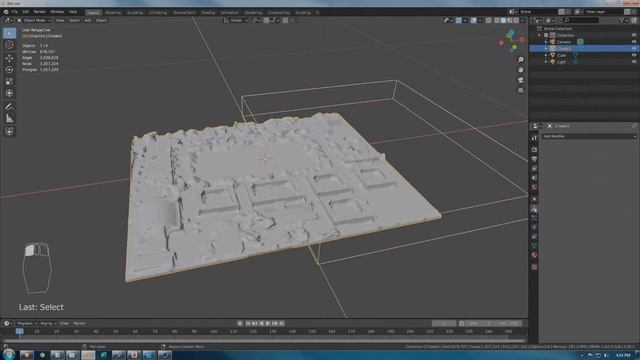Select the Move tool
The image size is (640, 360).
pyautogui.click(x=9, y=58)
